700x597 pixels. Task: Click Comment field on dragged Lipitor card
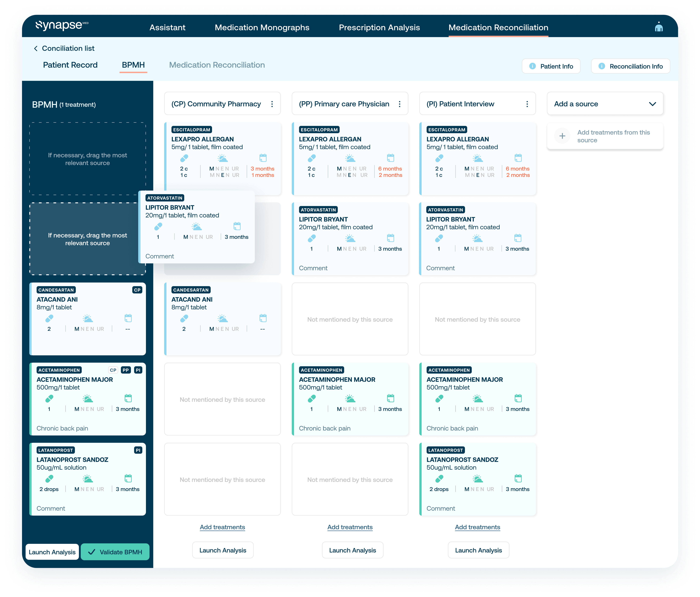pyautogui.click(x=159, y=256)
